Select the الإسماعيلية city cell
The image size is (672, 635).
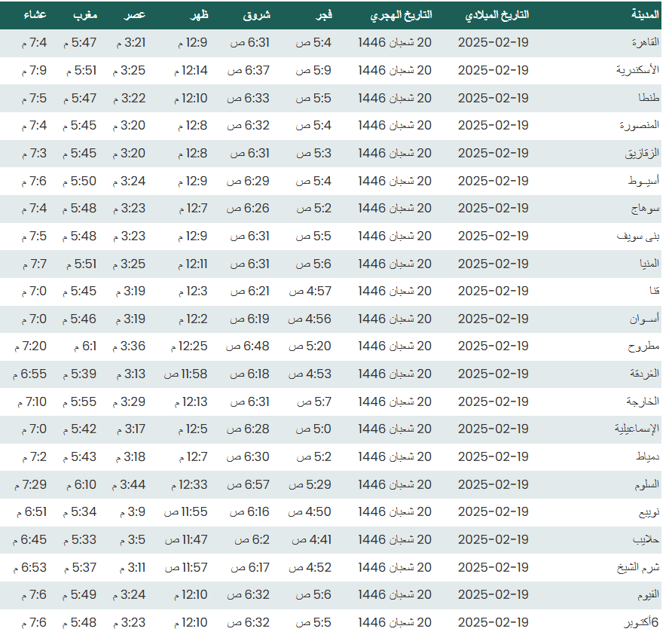point(637,429)
